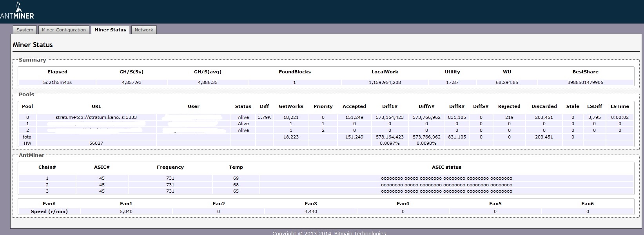Open the Network tab
Image resolution: width=644 pixels, height=235 pixels.
coord(144,30)
